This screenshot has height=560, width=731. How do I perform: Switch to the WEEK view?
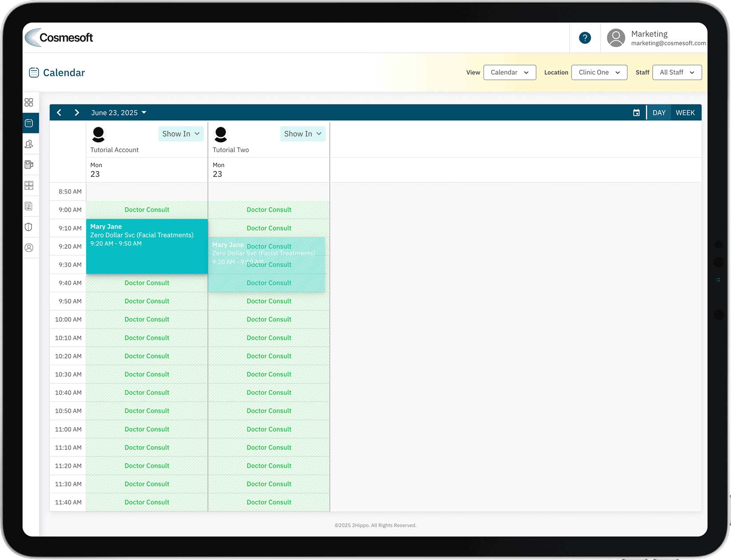(685, 113)
